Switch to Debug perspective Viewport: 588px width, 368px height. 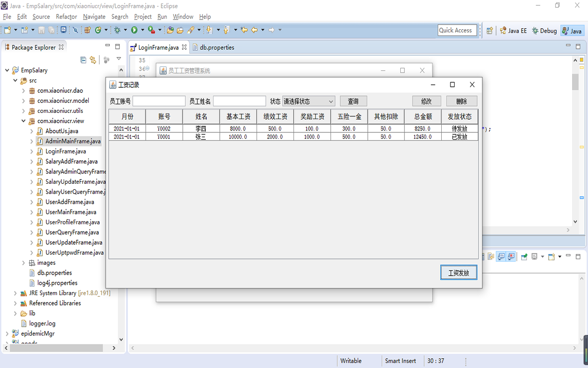(544, 31)
